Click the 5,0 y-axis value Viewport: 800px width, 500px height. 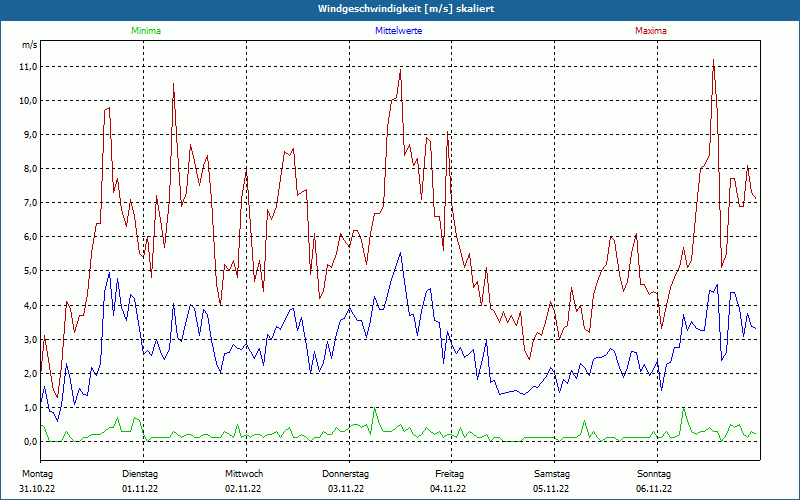point(30,271)
